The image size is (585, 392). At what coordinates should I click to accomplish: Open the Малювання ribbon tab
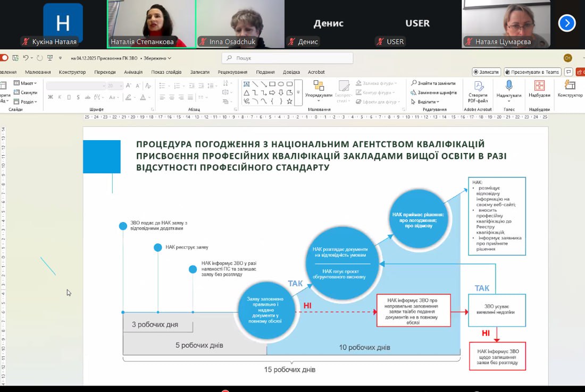point(38,72)
